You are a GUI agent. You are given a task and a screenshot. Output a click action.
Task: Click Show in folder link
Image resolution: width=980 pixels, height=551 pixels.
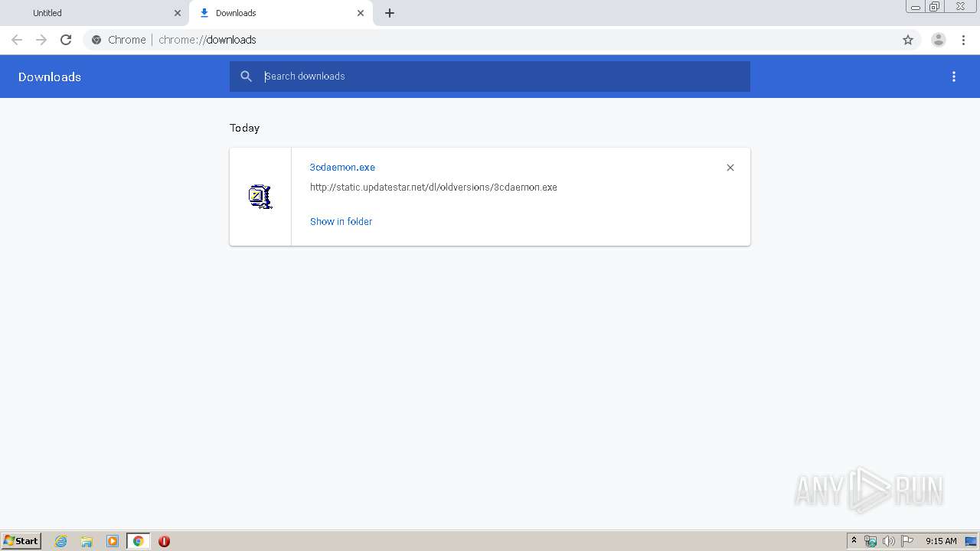coord(341,221)
